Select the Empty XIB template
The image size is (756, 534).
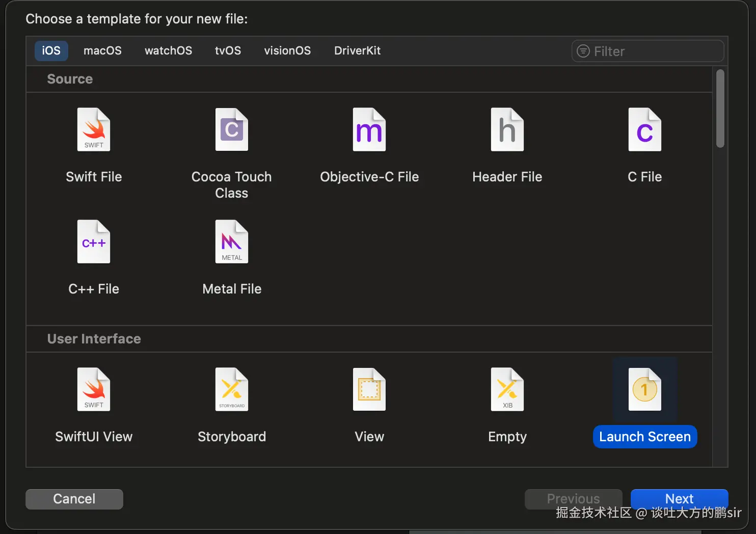coord(507,389)
